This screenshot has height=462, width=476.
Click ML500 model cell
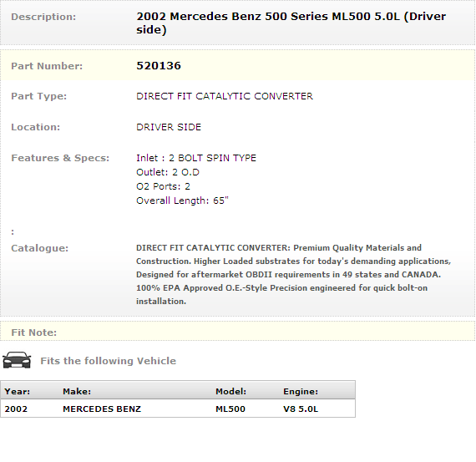click(x=230, y=409)
